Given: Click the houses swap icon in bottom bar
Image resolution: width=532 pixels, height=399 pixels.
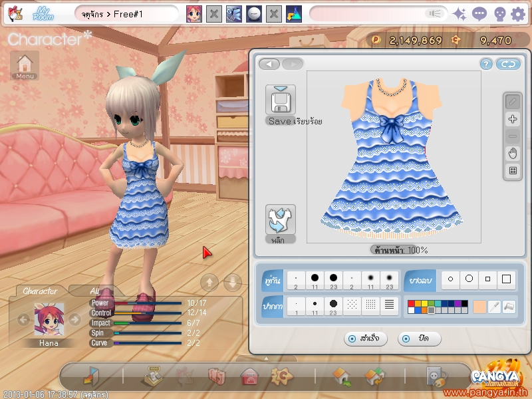Looking at the screenshot, I should (374, 377).
